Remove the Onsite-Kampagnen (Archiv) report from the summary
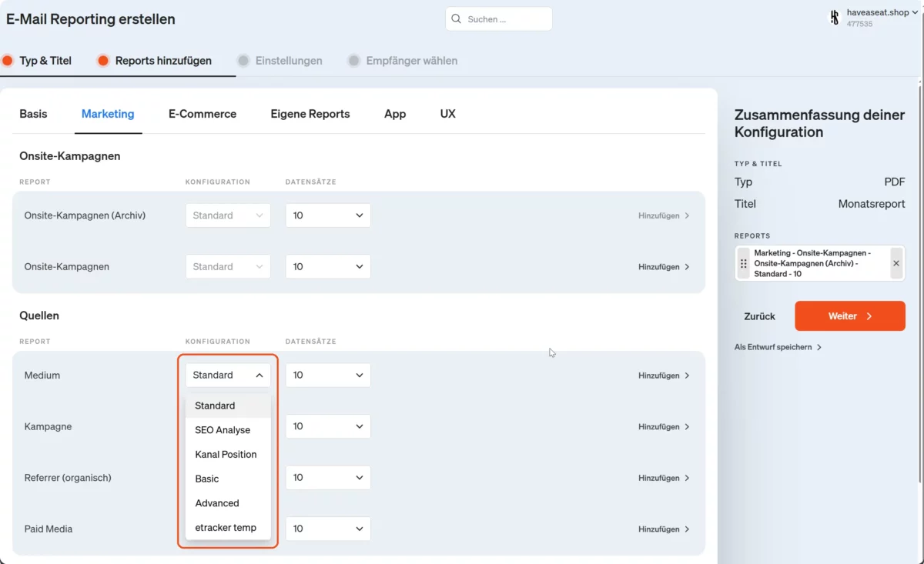This screenshot has height=564, width=924. [x=896, y=263]
